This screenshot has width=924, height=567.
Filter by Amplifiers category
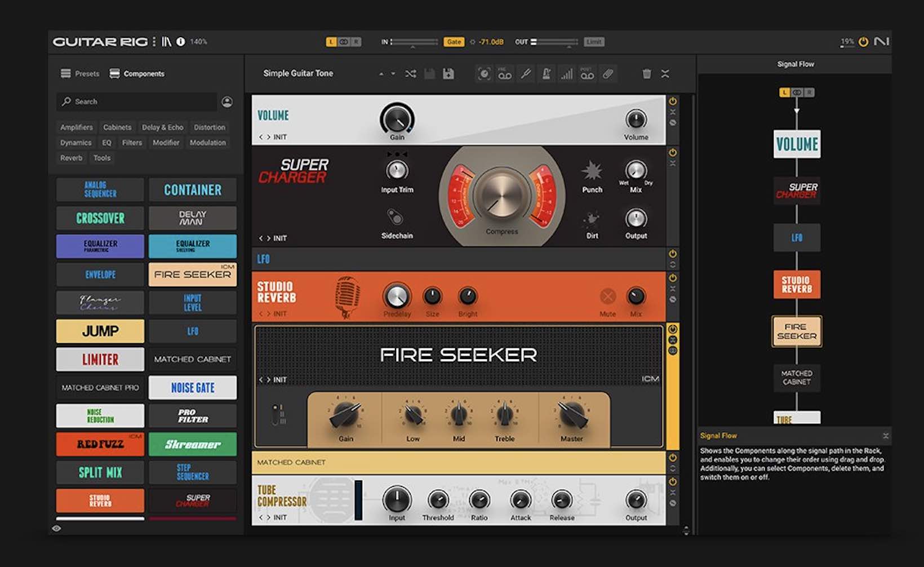pos(77,127)
